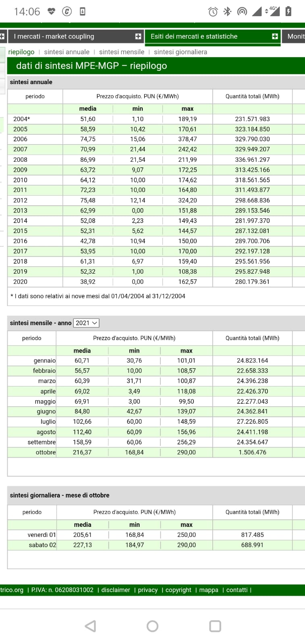This screenshot has width=305, height=644.
Task: Tap the alarm clock status icon
Action: click(x=213, y=12)
